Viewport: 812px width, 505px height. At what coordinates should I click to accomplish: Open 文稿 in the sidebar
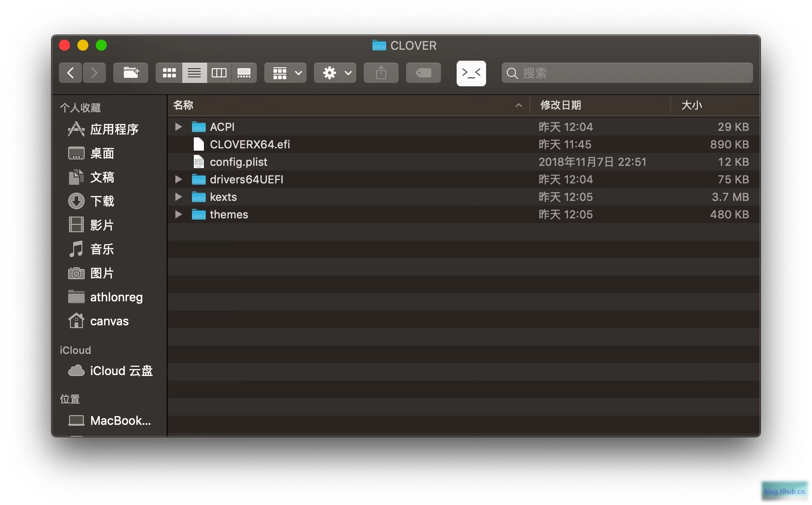pos(109,177)
